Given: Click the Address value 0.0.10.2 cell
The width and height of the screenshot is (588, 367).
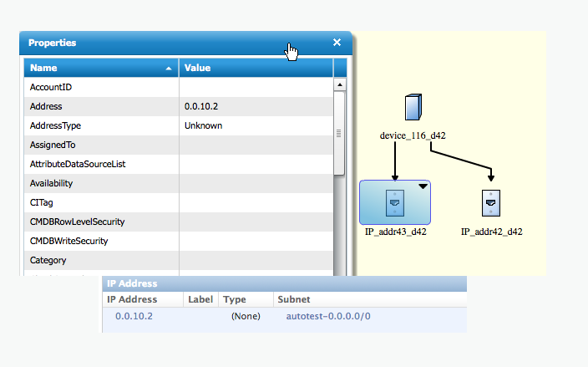Looking at the screenshot, I should click(x=202, y=106).
